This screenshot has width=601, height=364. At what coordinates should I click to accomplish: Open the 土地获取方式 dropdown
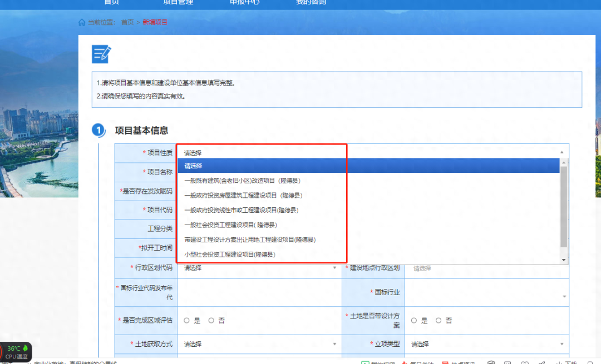[x=259, y=344]
